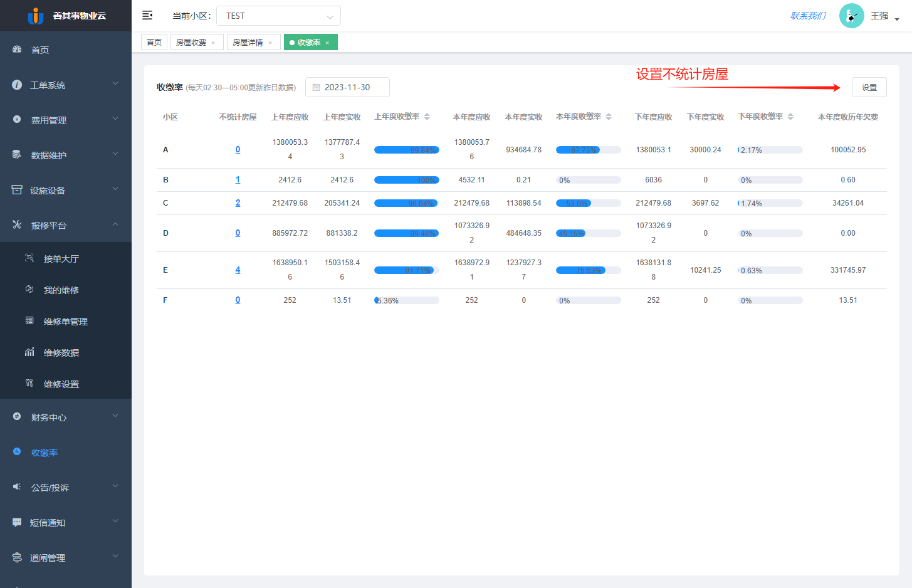Click the user avatar image

[851, 16]
